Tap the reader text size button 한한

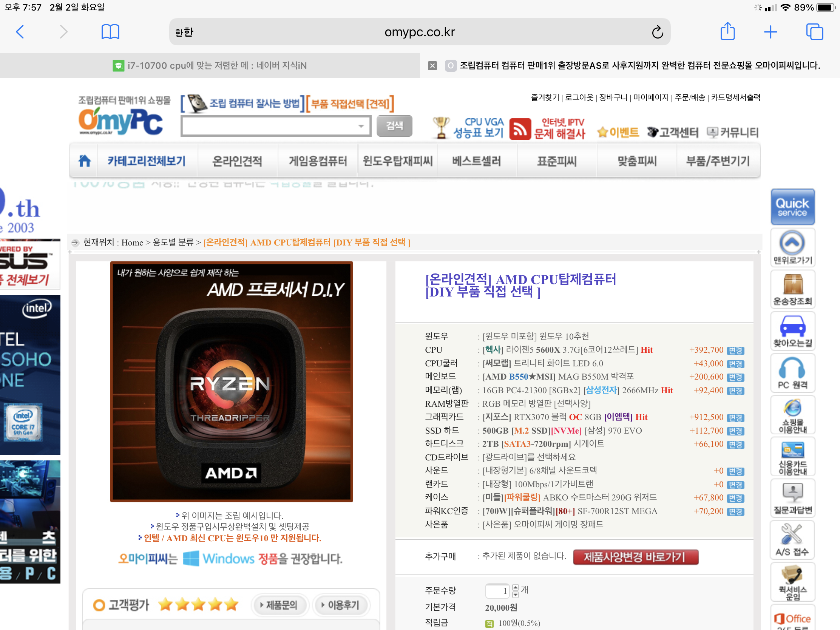click(184, 32)
